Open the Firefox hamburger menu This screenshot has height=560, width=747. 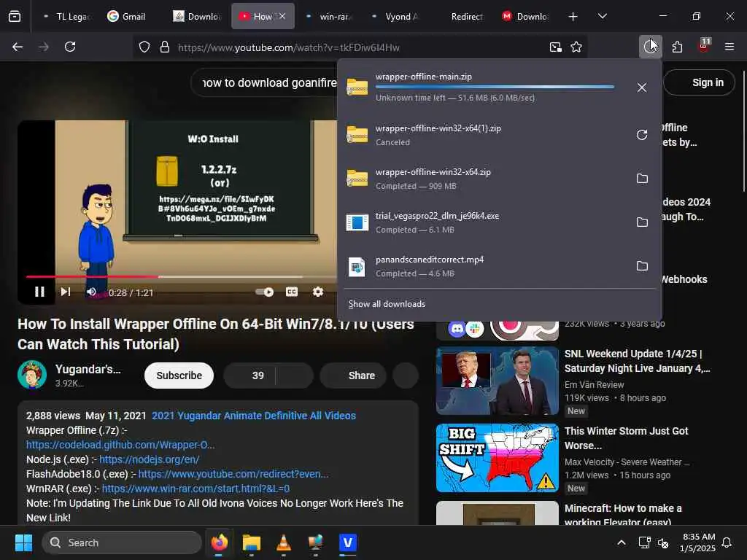pyautogui.click(x=729, y=47)
